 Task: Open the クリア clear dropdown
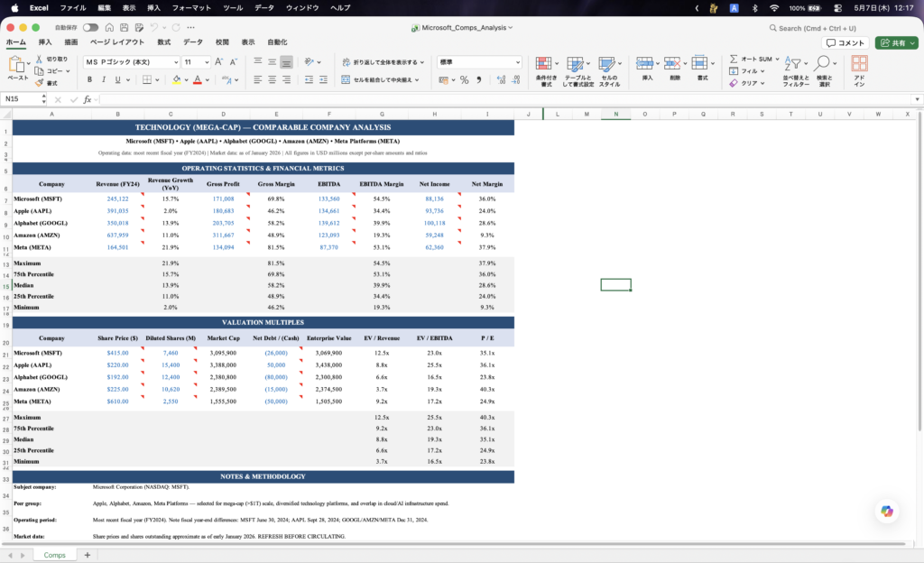tap(746, 83)
